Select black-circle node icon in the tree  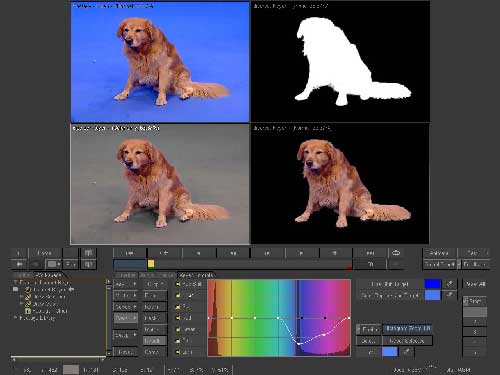28,290
